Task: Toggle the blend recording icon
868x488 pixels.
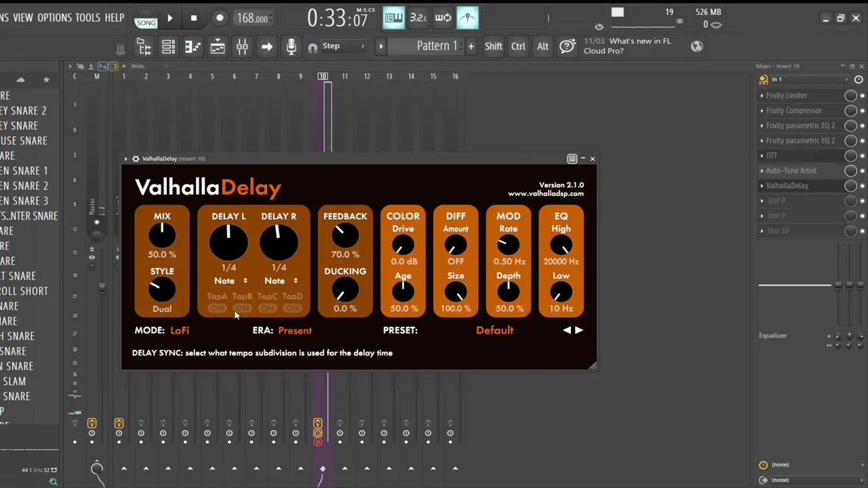Action: (x=467, y=18)
